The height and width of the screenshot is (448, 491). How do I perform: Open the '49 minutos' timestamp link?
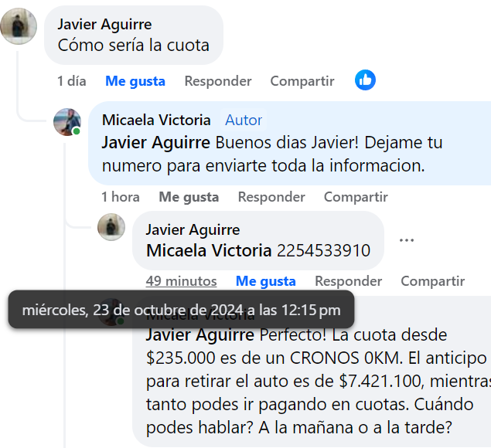181,281
